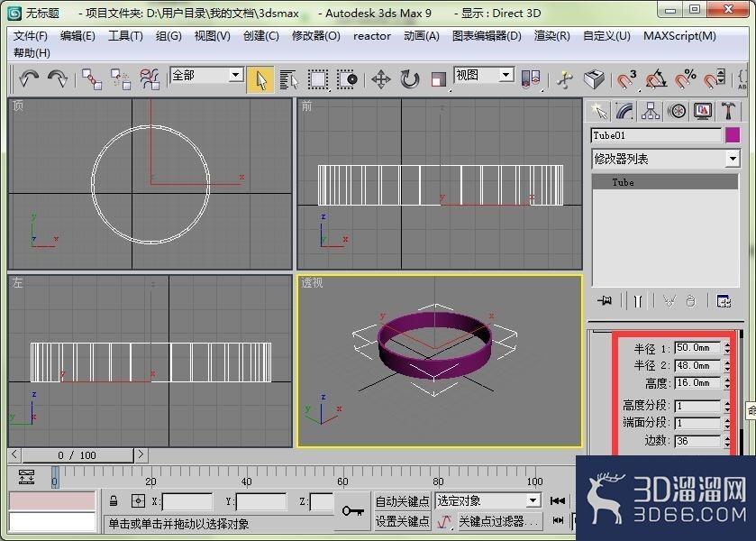This screenshot has width=756, height=541.
Task: Open Select by Name list icon
Action: pyautogui.click(x=289, y=79)
